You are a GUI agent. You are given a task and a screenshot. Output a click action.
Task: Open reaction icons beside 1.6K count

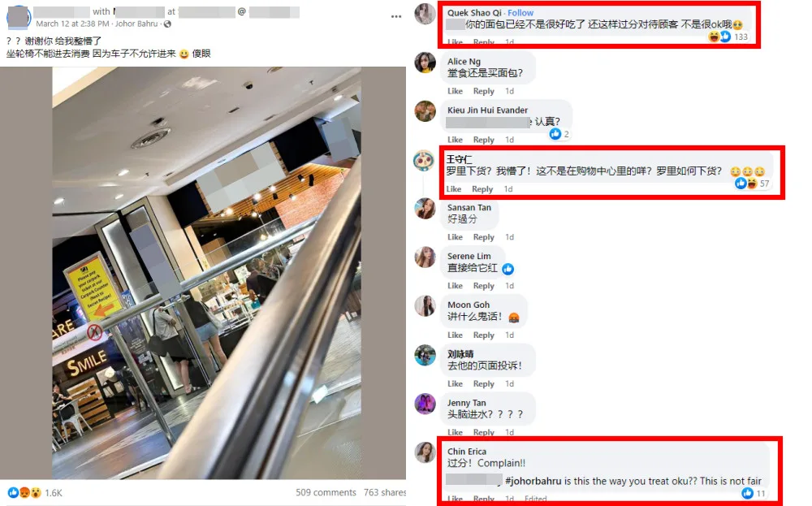(24, 492)
